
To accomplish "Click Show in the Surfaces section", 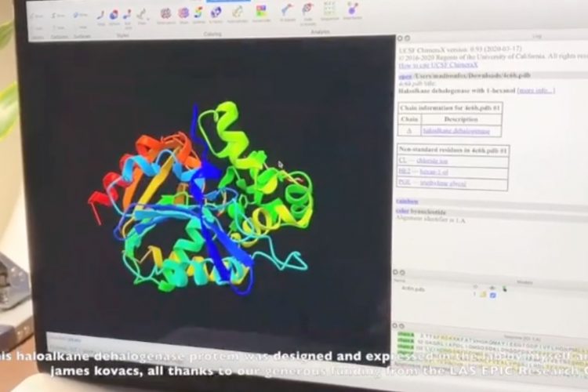I will coord(81,16).
